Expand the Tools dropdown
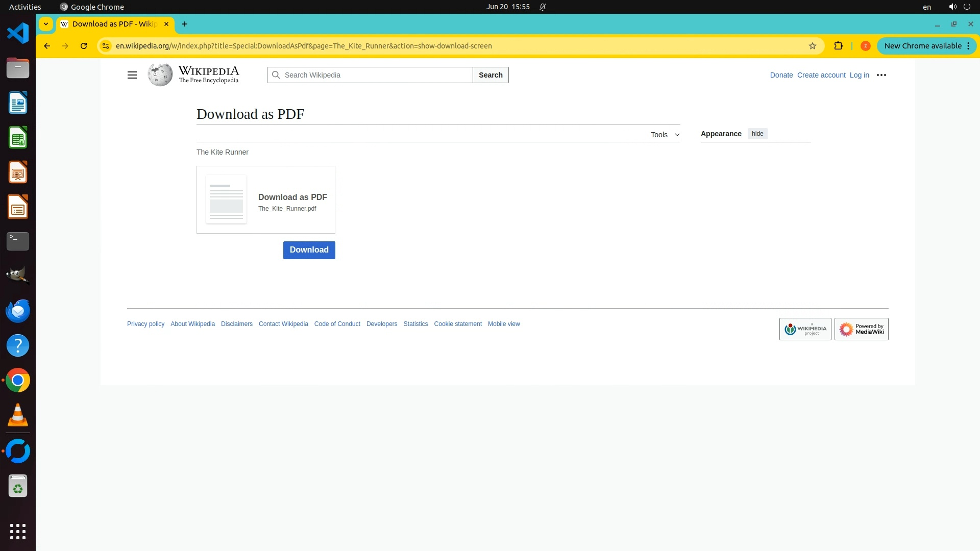 tap(665, 135)
